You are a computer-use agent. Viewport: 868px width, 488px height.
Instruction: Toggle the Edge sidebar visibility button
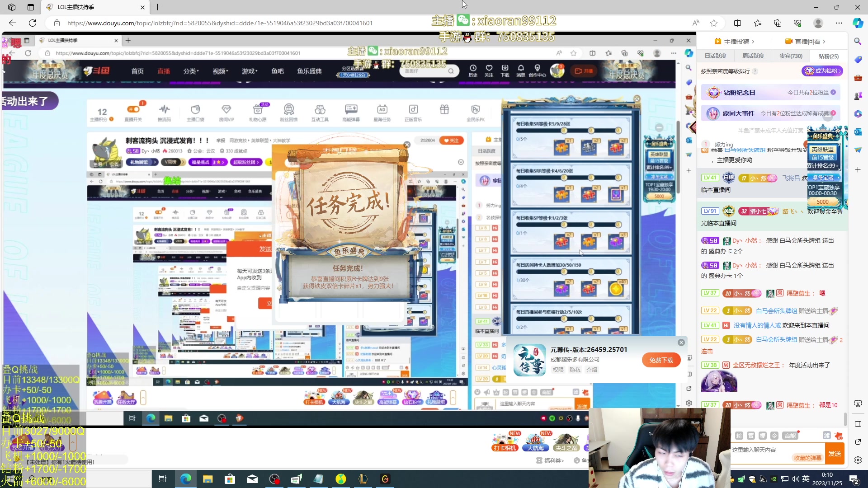point(858,424)
